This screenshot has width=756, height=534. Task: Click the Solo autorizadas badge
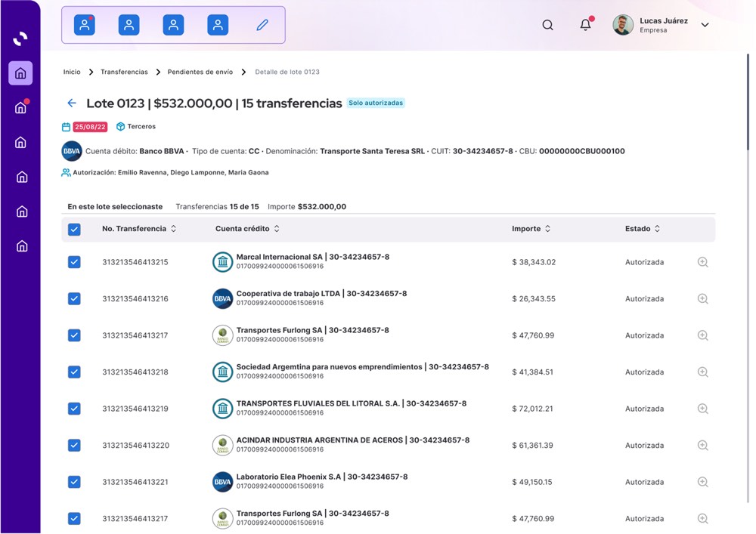click(x=376, y=103)
